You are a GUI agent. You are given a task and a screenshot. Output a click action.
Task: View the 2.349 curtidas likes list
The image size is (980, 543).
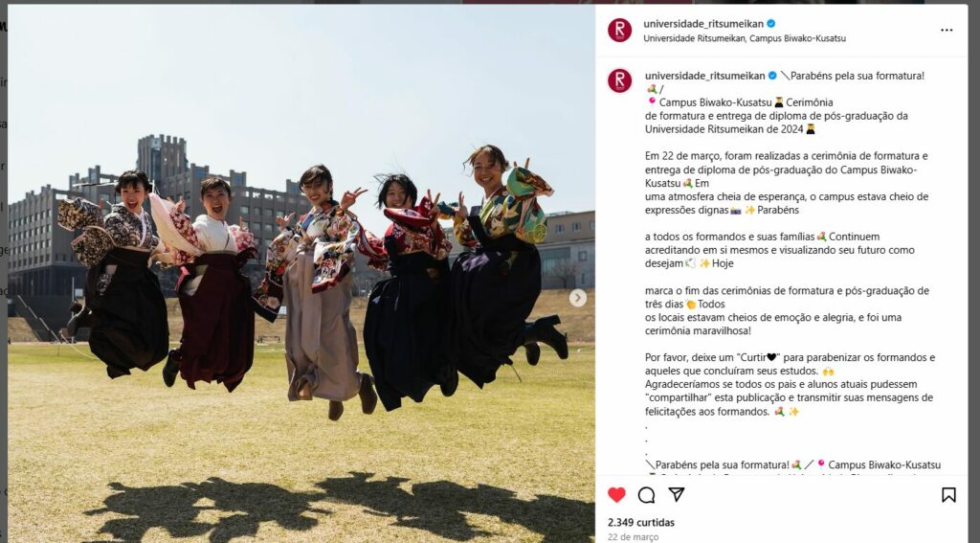tap(641, 522)
